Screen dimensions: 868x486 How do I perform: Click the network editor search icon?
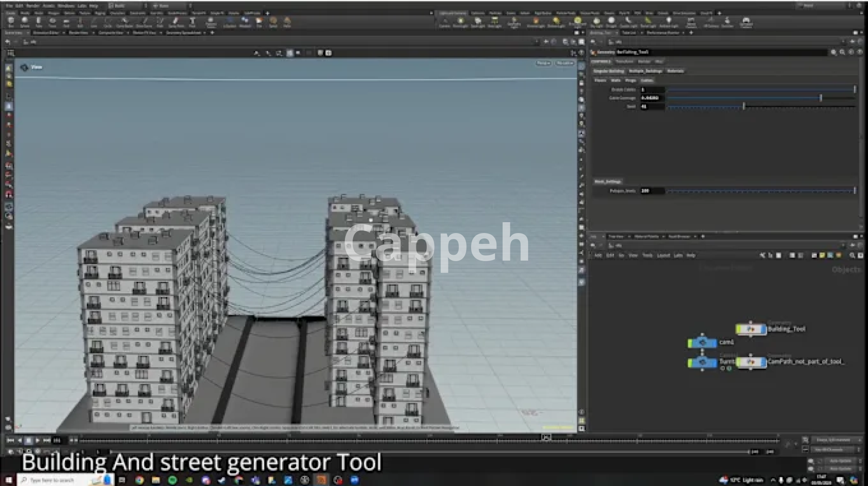pyautogui.click(x=852, y=256)
